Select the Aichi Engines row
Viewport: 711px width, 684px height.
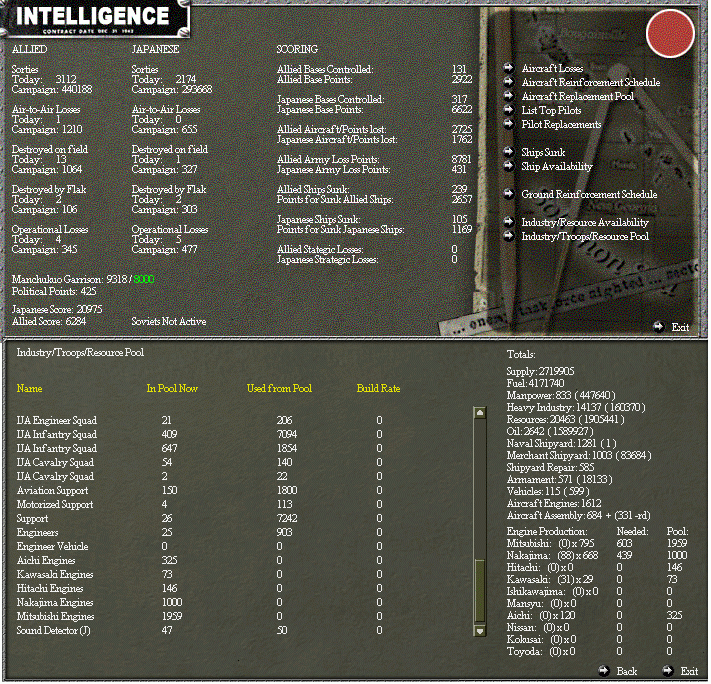[x=200, y=560]
